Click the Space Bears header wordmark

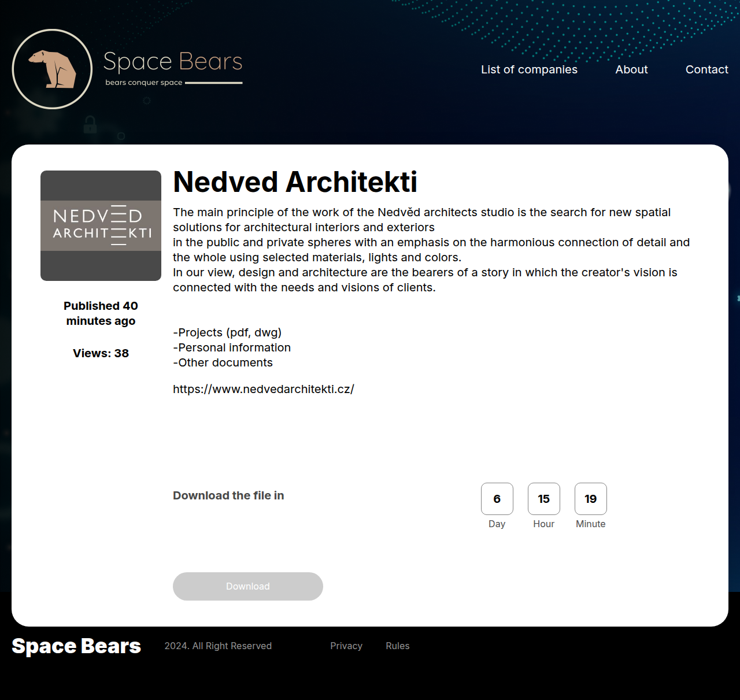(173, 61)
